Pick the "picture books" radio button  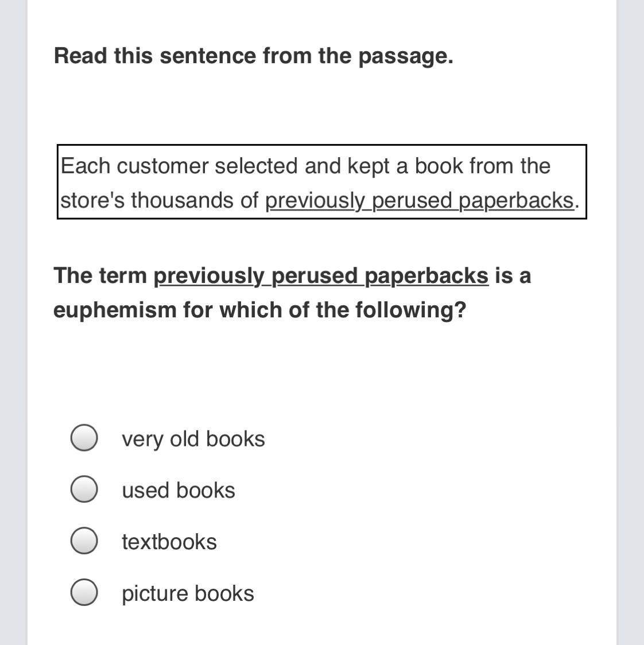(84, 592)
